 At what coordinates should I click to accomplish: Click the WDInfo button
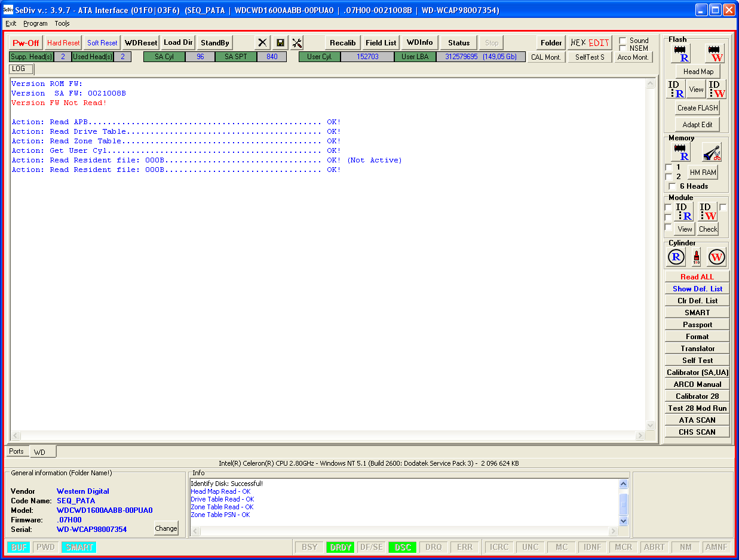pos(420,43)
